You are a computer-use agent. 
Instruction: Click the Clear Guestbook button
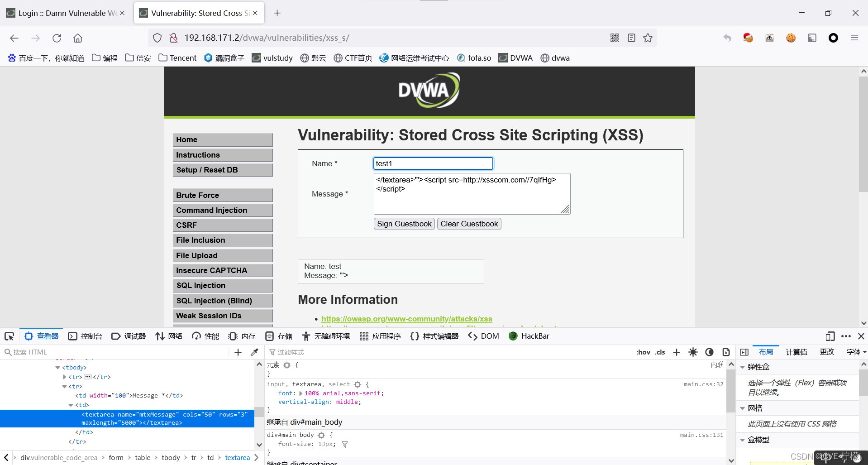click(469, 224)
